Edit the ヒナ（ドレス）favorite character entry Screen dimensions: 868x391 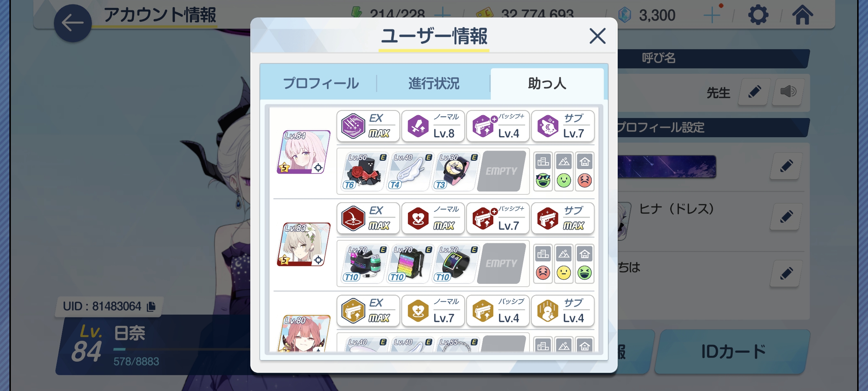click(x=786, y=216)
